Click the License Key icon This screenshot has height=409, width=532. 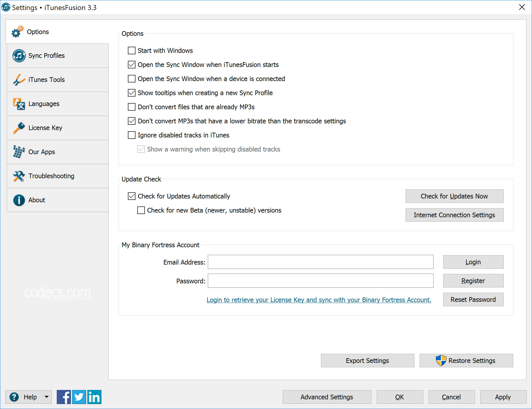19,128
